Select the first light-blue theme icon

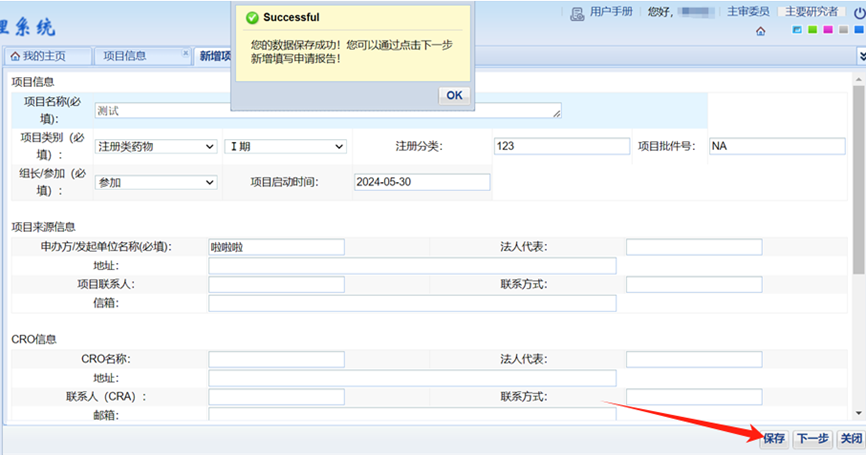click(x=797, y=30)
